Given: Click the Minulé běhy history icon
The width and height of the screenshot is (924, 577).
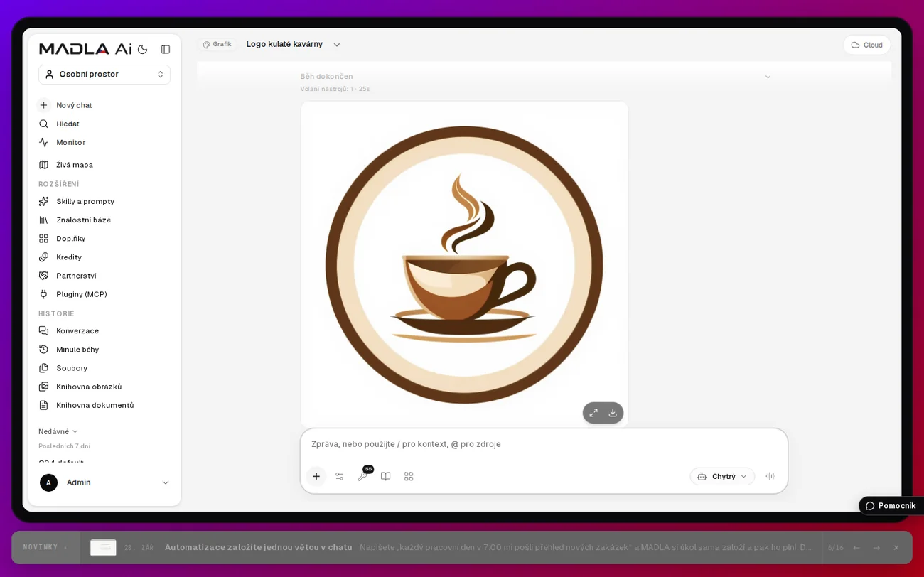Looking at the screenshot, I should tap(43, 350).
